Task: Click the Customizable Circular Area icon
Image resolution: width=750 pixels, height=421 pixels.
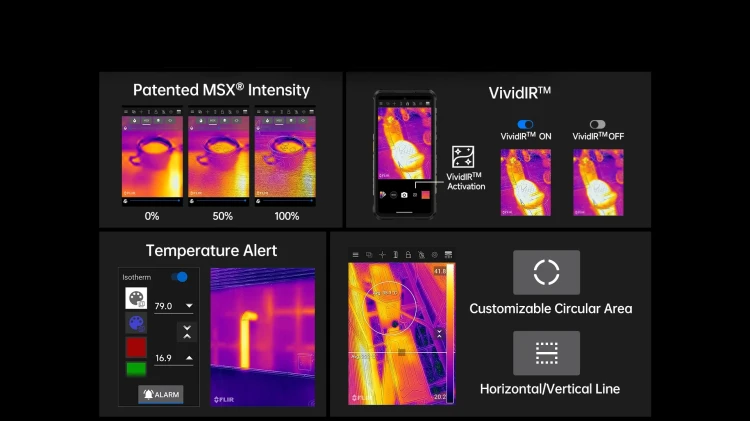Action: tap(546, 272)
